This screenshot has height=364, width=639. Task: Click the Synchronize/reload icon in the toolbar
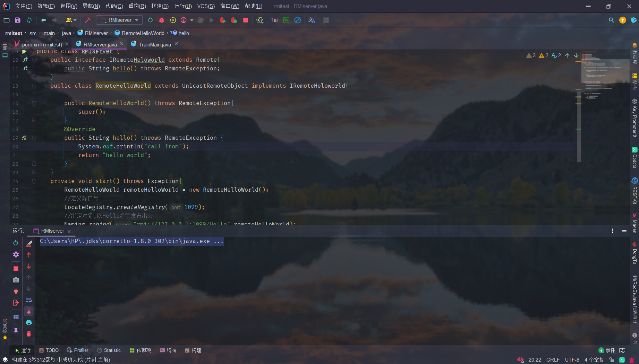pos(29,20)
